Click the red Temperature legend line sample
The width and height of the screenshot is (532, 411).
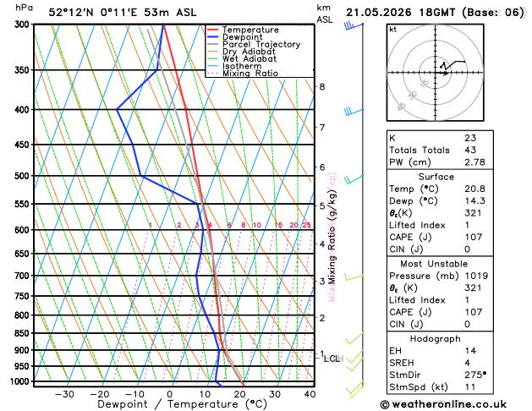(213, 30)
